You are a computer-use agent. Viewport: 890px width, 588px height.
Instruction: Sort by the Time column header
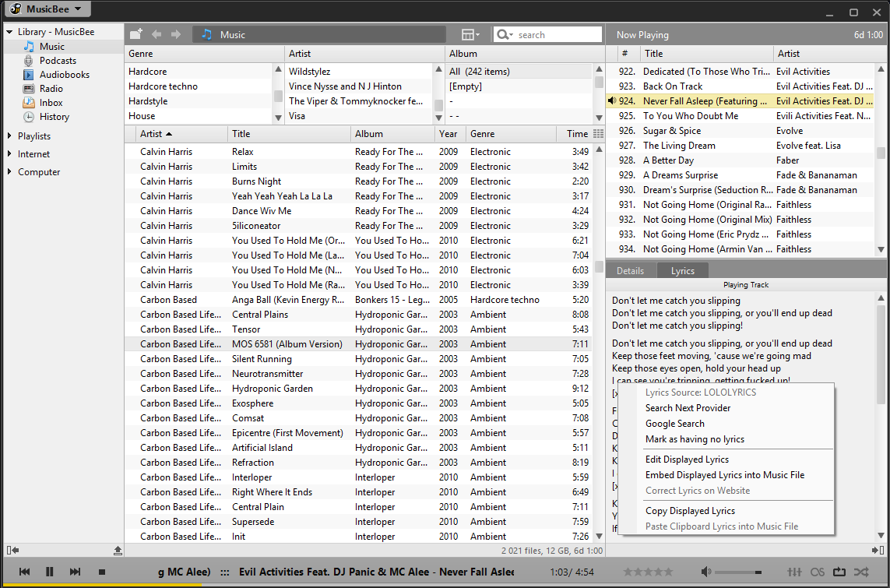(x=575, y=134)
